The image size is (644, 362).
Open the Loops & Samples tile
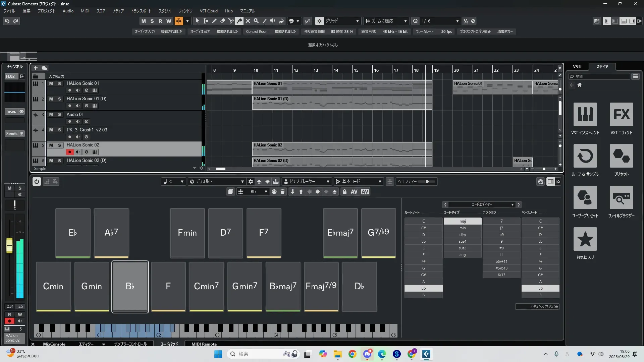coord(585,156)
